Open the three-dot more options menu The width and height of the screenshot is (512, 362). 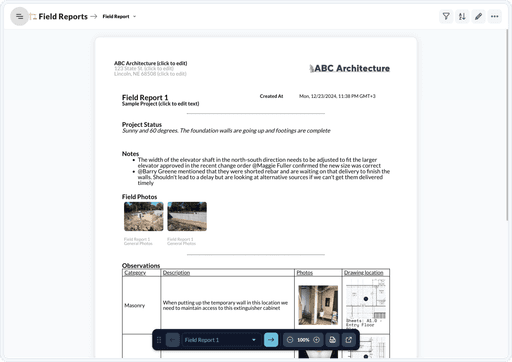click(495, 16)
